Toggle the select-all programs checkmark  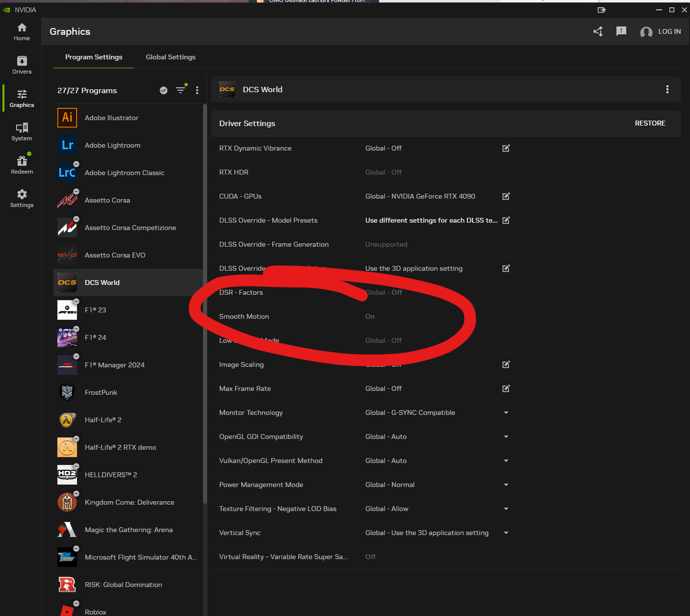pos(164,90)
